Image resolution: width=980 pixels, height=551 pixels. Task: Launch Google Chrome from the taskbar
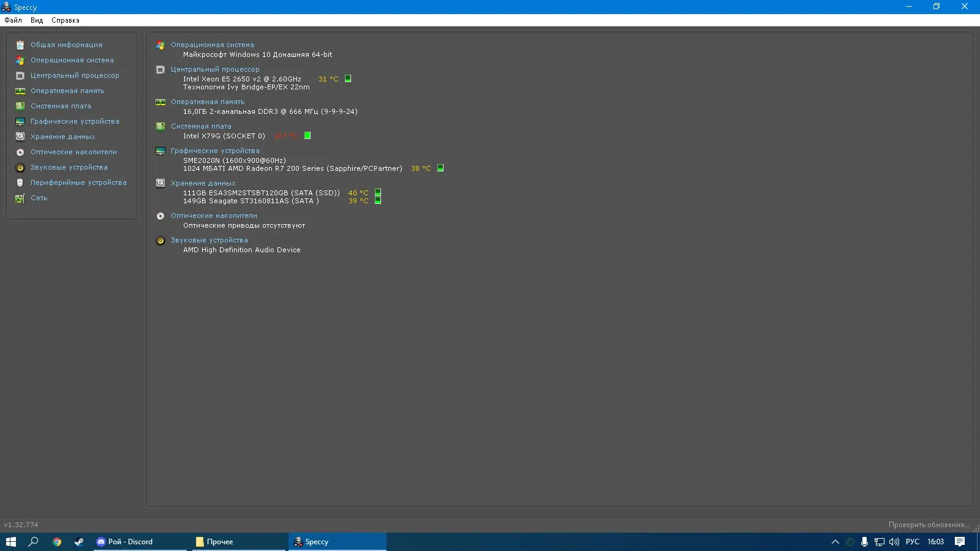(x=57, y=542)
